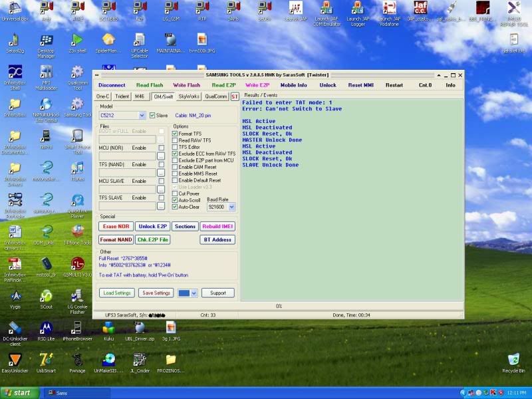This screenshot has height=399, width=532.
Task: Open QuickTime Player desktop icon
Action: [x=77, y=205]
